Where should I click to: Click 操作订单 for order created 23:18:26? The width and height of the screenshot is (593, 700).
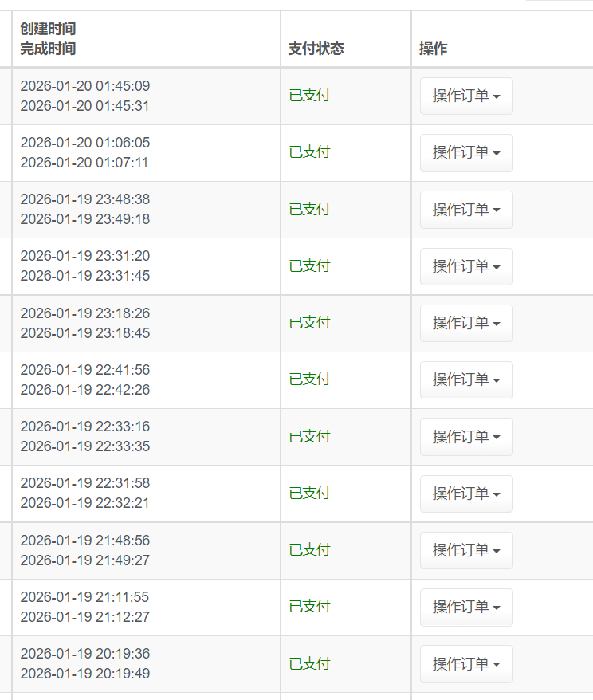pos(466,323)
